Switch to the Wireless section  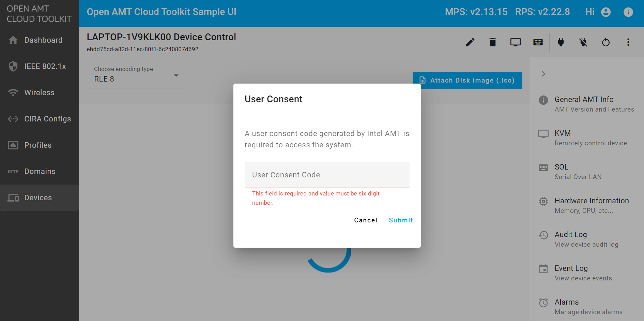39,92
